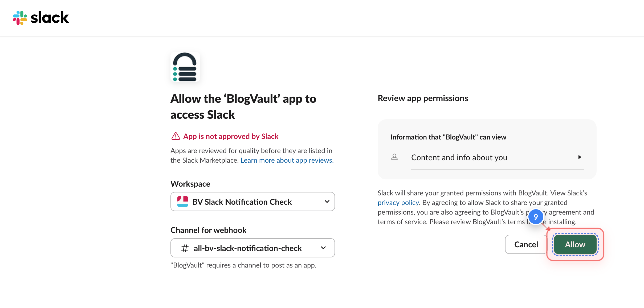The height and width of the screenshot is (308, 644).
Task: Click the BlogVault app icon
Action: click(x=185, y=67)
